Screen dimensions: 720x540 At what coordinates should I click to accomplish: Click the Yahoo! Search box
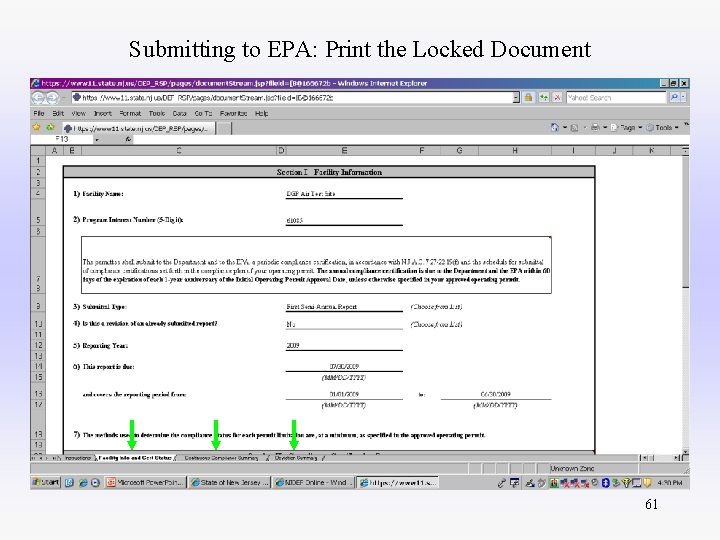pyautogui.click(x=616, y=97)
